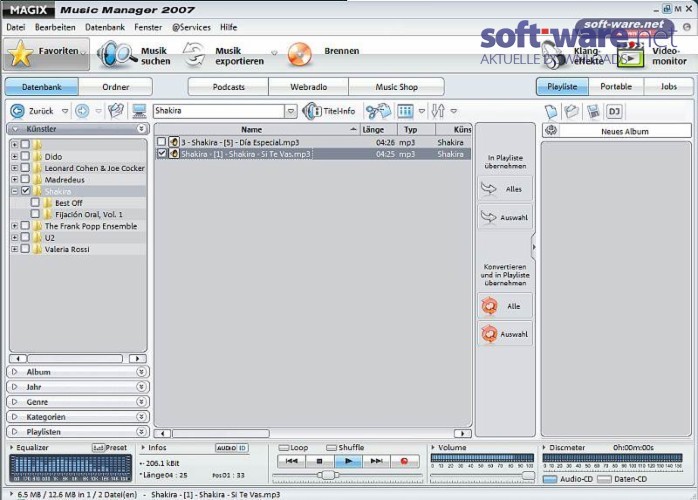698x500 pixels.
Task: Toggle the Loop option
Action: 284,448
